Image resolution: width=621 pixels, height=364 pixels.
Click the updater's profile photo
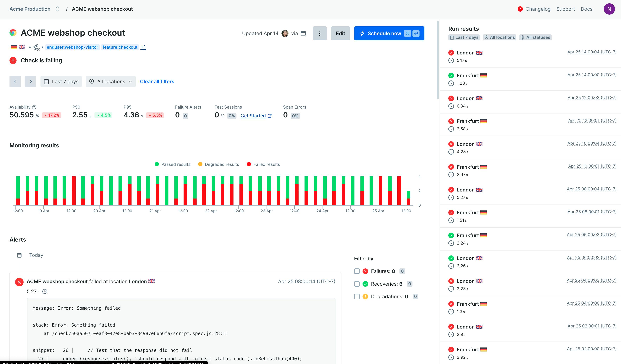click(x=285, y=33)
